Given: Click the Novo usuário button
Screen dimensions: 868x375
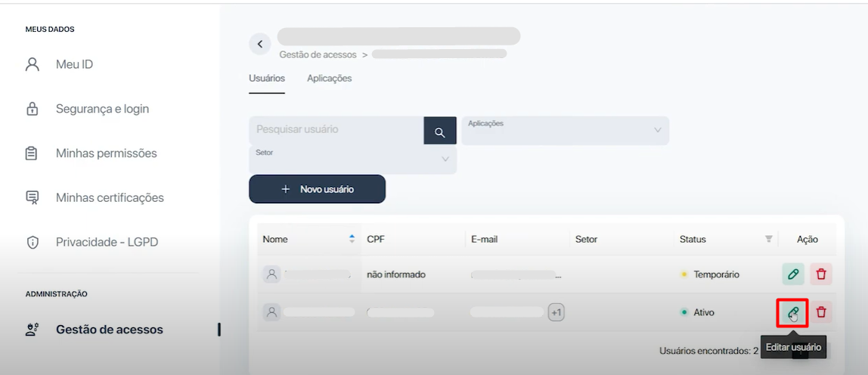Looking at the screenshot, I should pos(317,189).
